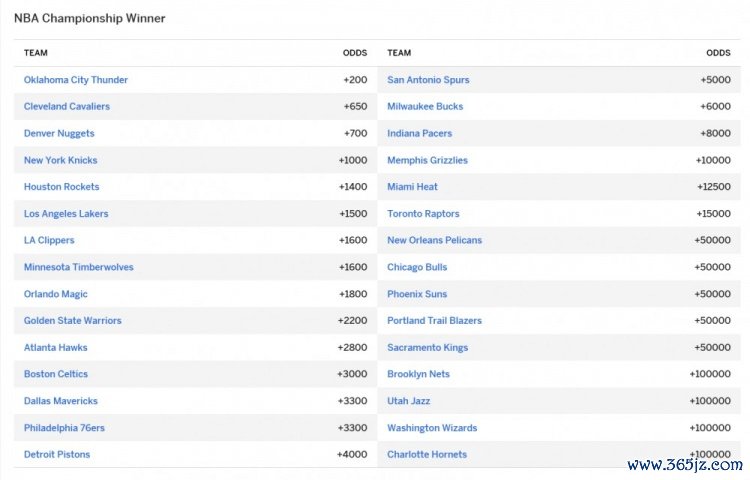Viewport: 750px width, 480px height.
Task: Open the San Antonio Spurs link
Action: tap(428, 80)
